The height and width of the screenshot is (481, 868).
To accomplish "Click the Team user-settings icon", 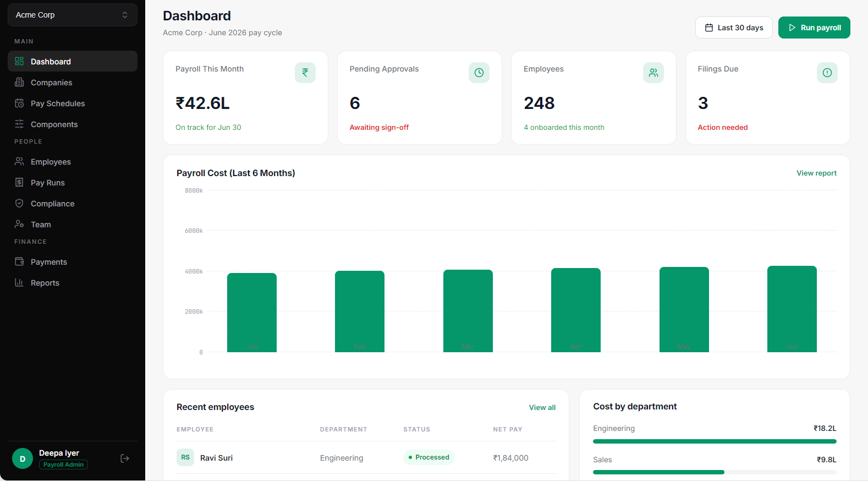I will pos(19,224).
